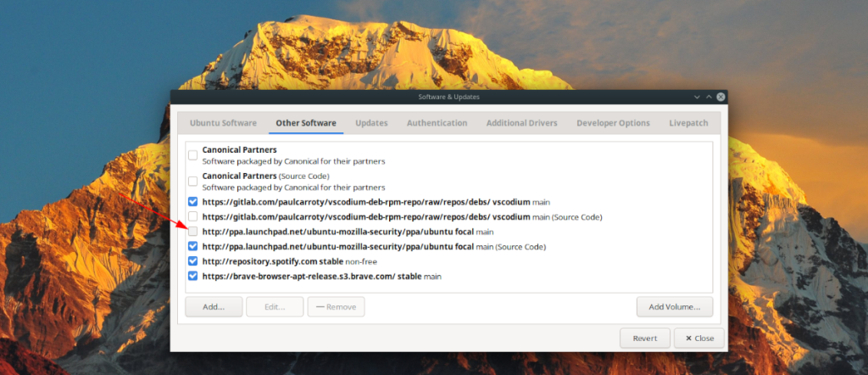The height and width of the screenshot is (375, 868).
Task: Switch to Developer Options tab
Action: (613, 123)
